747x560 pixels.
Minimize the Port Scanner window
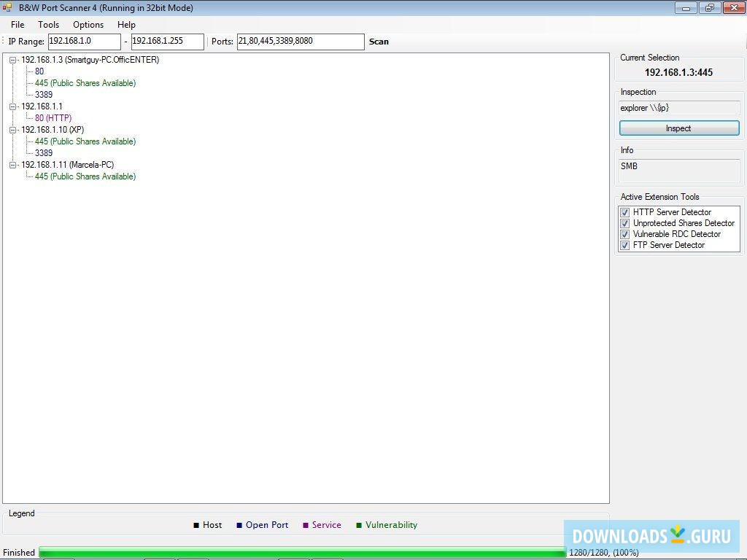click(686, 7)
